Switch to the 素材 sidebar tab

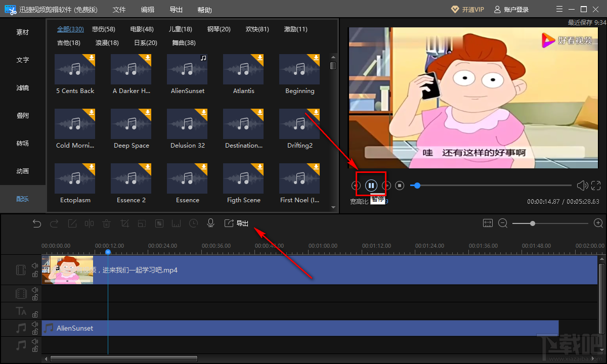(23, 32)
